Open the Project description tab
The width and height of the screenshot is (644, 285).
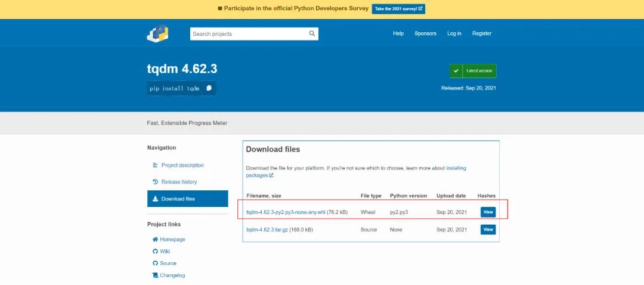pyautogui.click(x=182, y=165)
